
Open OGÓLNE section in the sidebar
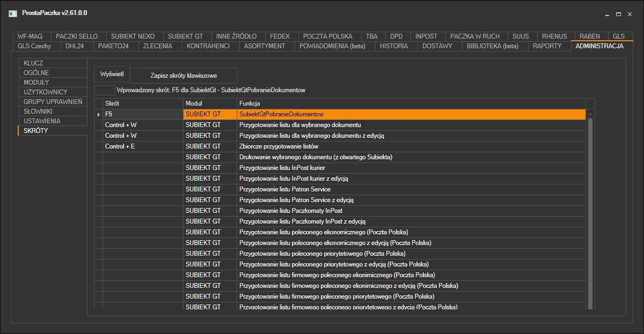53,72
